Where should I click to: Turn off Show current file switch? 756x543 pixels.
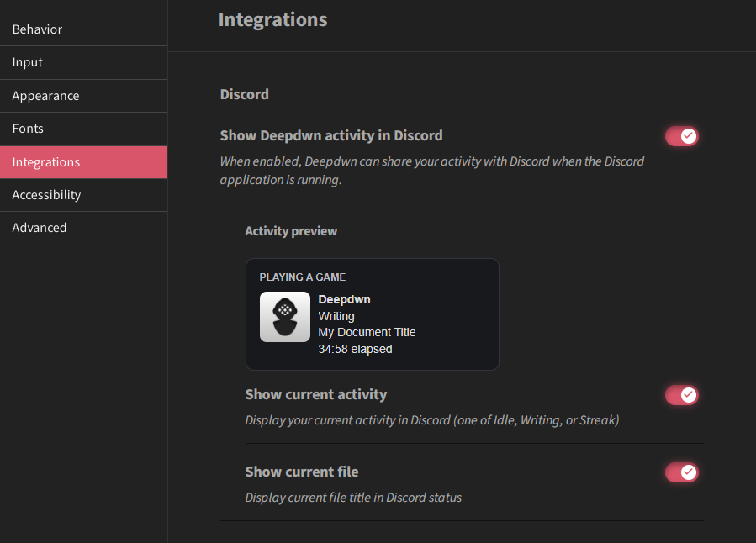click(x=682, y=472)
